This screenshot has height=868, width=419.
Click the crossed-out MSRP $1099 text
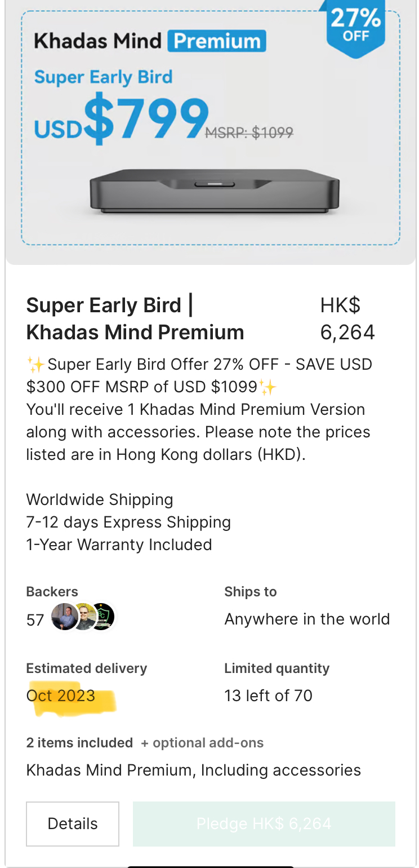coord(248,132)
